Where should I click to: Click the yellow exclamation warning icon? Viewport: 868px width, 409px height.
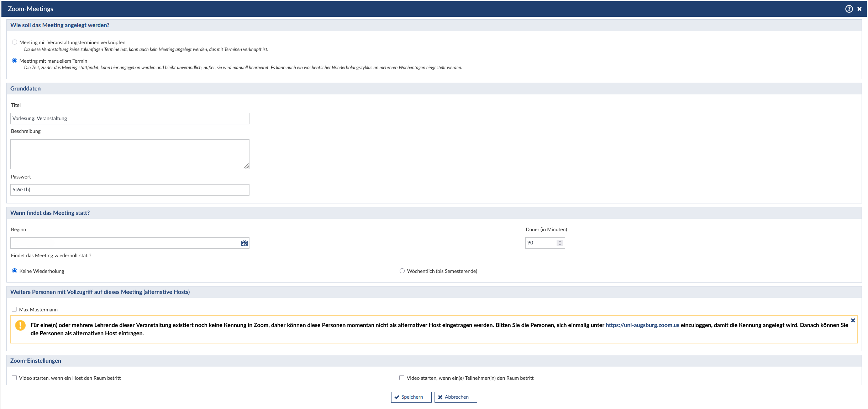pyautogui.click(x=20, y=325)
